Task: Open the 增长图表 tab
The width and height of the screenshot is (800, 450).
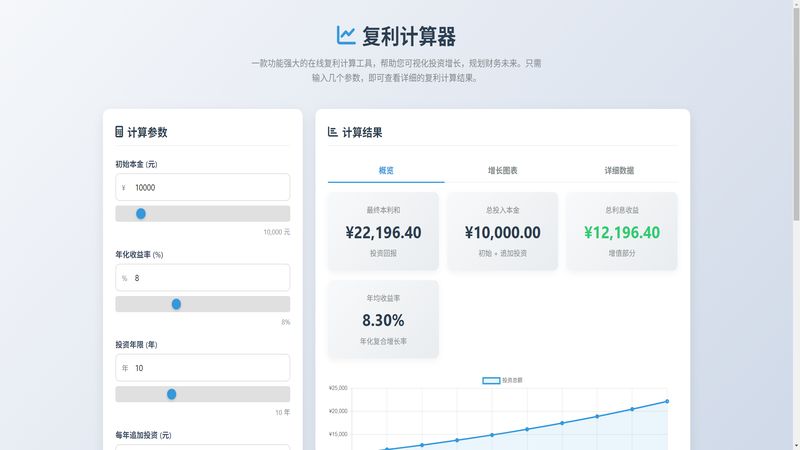Action: pyautogui.click(x=502, y=171)
